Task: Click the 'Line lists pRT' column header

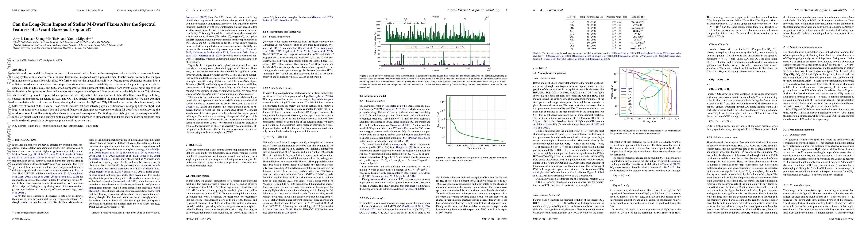Action: point(638,17)
